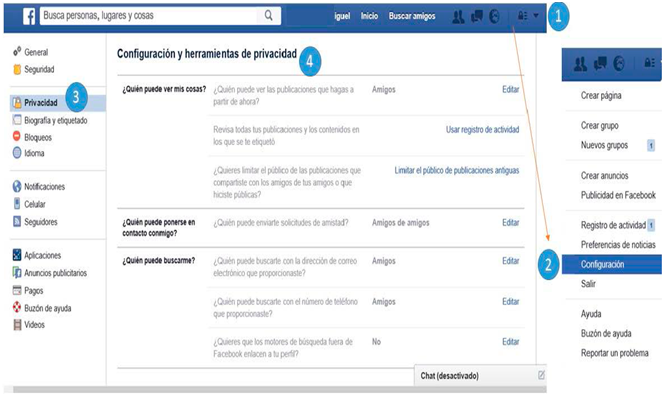Click Limitar el público de publicaciones antiguas
The height and width of the screenshot is (396, 665).
pos(457,170)
